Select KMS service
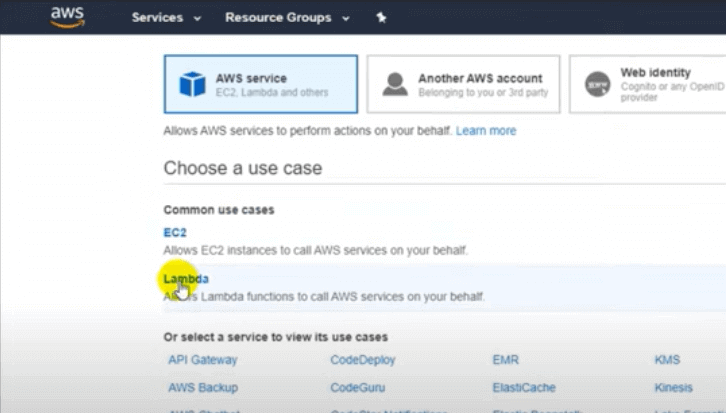The width and height of the screenshot is (726, 413). tap(667, 360)
